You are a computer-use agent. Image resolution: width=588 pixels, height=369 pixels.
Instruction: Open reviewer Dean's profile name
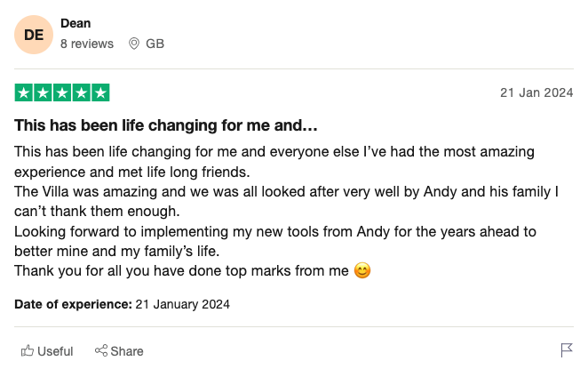pos(75,24)
